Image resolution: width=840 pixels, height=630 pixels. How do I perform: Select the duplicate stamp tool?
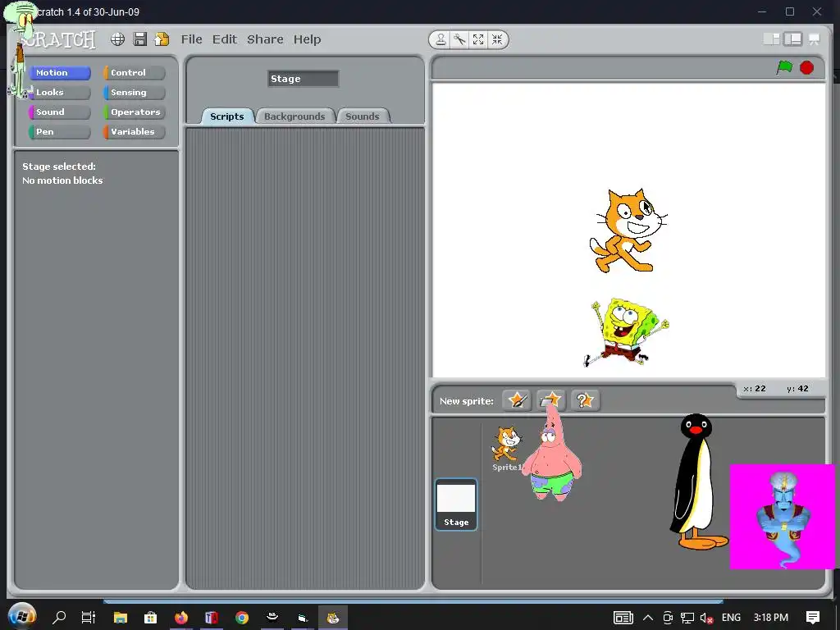pos(441,39)
